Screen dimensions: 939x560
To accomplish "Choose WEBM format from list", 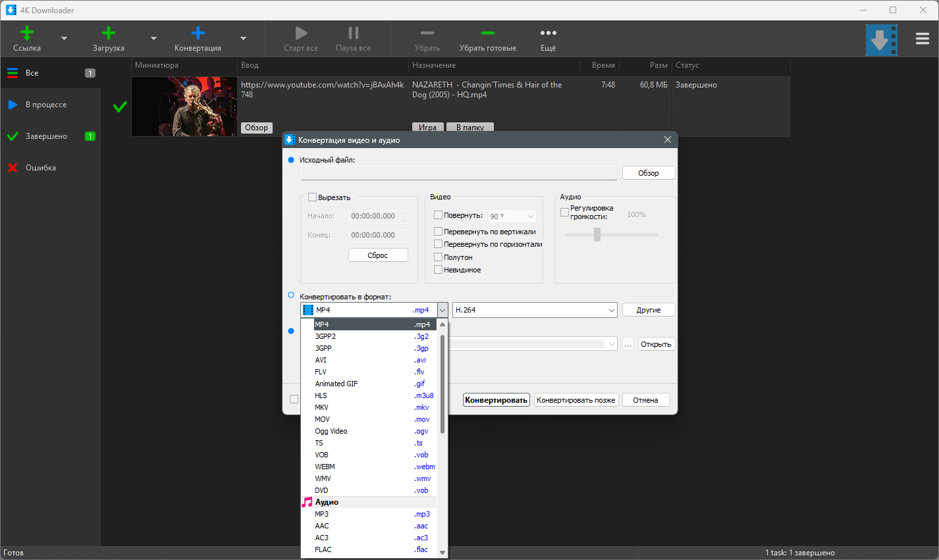I will tap(369, 467).
